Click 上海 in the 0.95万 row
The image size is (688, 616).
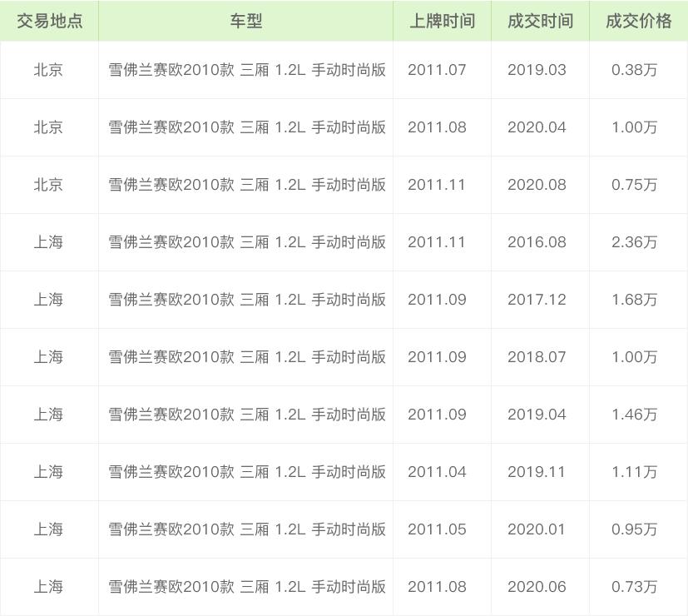coord(48,529)
